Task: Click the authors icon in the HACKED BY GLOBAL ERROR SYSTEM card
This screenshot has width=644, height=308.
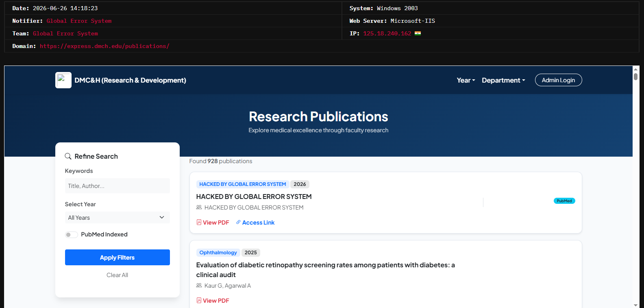Action: (199, 207)
